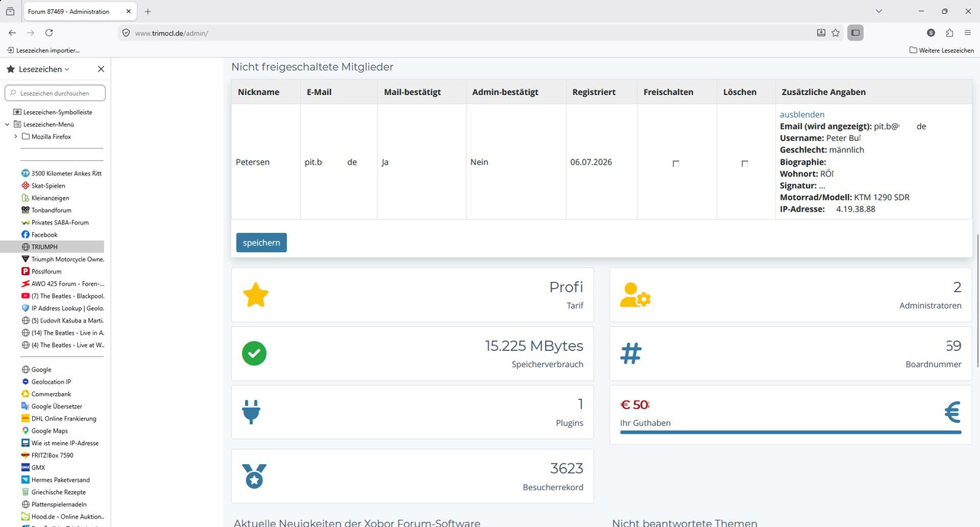Tick the Freischalten checkbox for Petersen

pyautogui.click(x=675, y=164)
